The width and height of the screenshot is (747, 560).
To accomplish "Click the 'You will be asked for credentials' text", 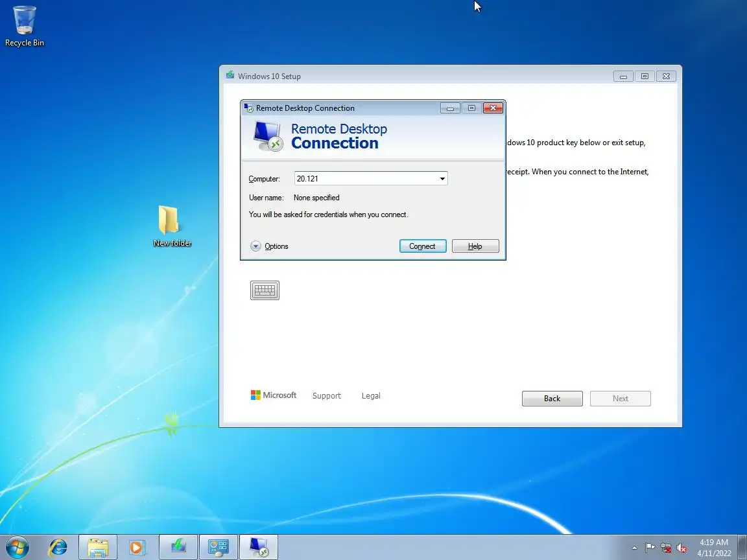I will [x=328, y=215].
